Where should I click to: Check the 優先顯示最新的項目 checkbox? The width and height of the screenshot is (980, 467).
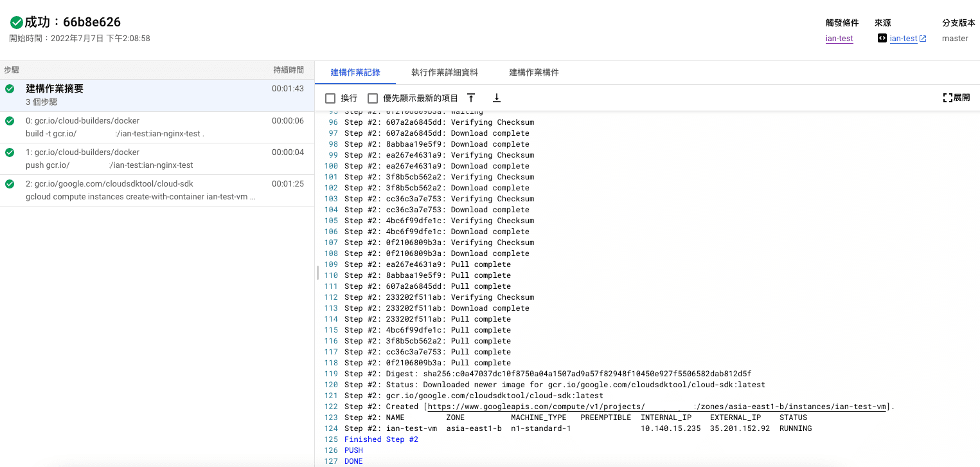373,97
